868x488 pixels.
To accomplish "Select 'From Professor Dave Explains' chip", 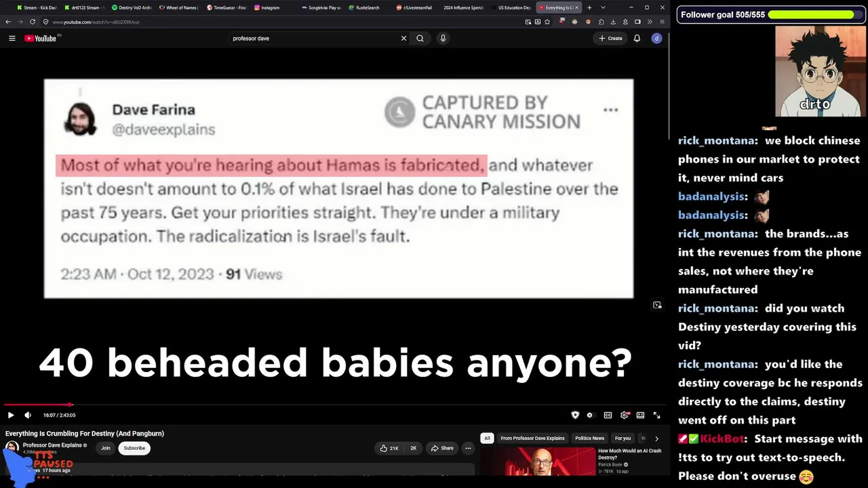I will pyautogui.click(x=532, y=439).
